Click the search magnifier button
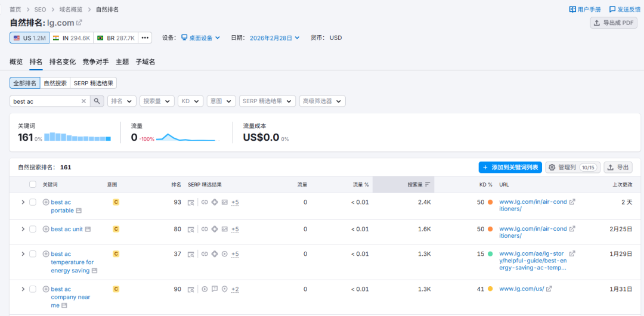Image resolution: width=644 pixels, height=316 pixels. 97,101
